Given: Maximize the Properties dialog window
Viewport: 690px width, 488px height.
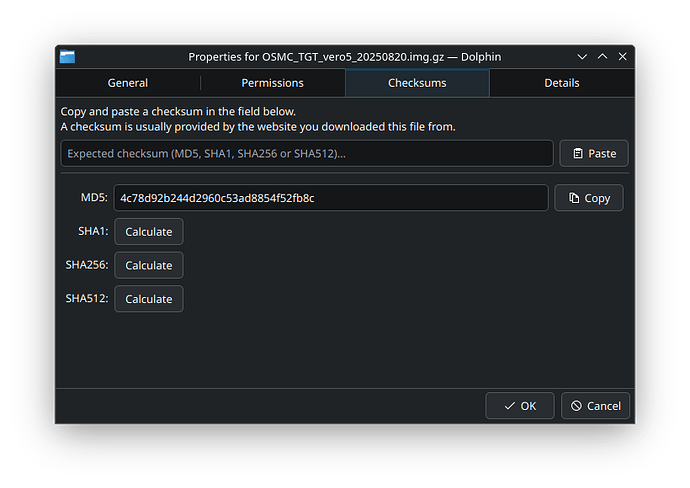Looking at the screenshot, I should click(x=602, y=57).
